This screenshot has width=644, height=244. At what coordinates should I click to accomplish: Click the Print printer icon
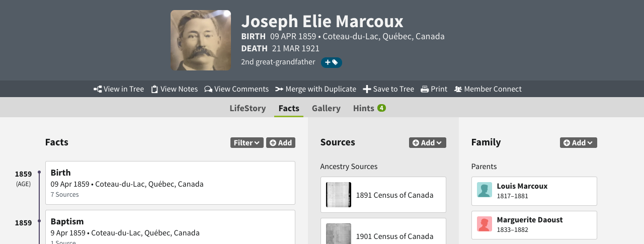pos(425,89)
